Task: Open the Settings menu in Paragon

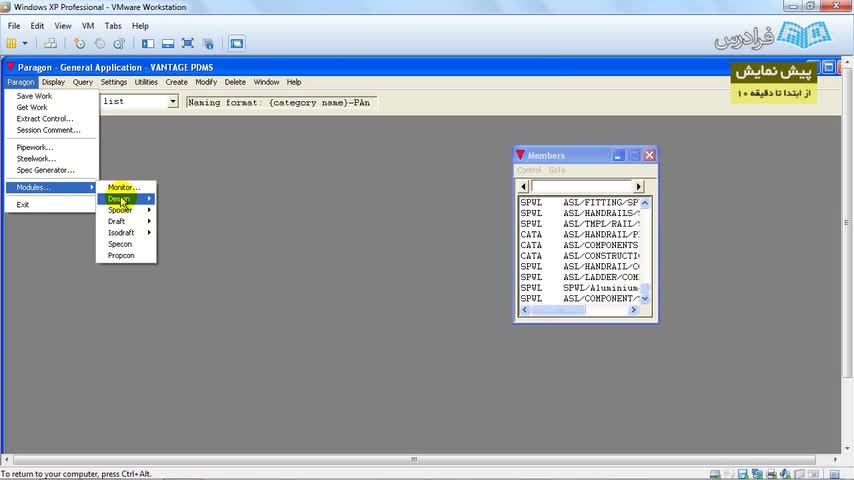Action: click(x=114, y=82)
